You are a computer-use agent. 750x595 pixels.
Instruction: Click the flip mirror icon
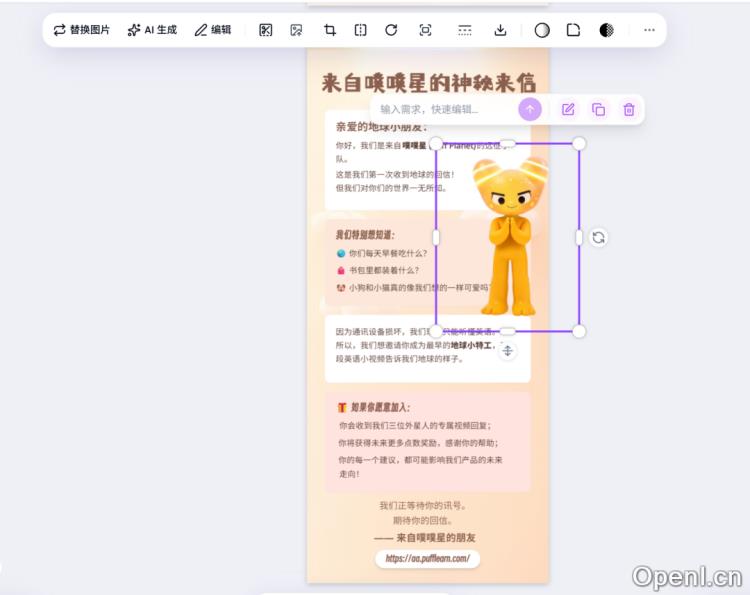361,30
